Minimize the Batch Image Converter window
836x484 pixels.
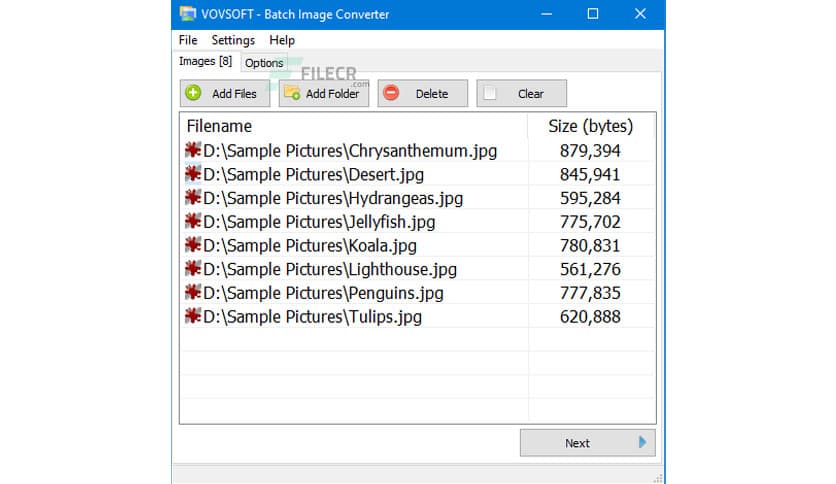point(546,14)
